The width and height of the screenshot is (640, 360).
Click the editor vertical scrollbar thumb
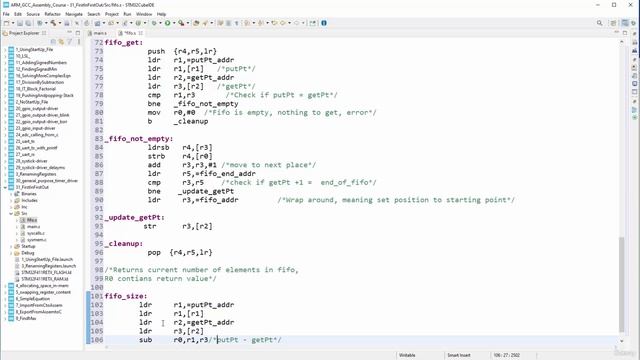click(622, 284)
